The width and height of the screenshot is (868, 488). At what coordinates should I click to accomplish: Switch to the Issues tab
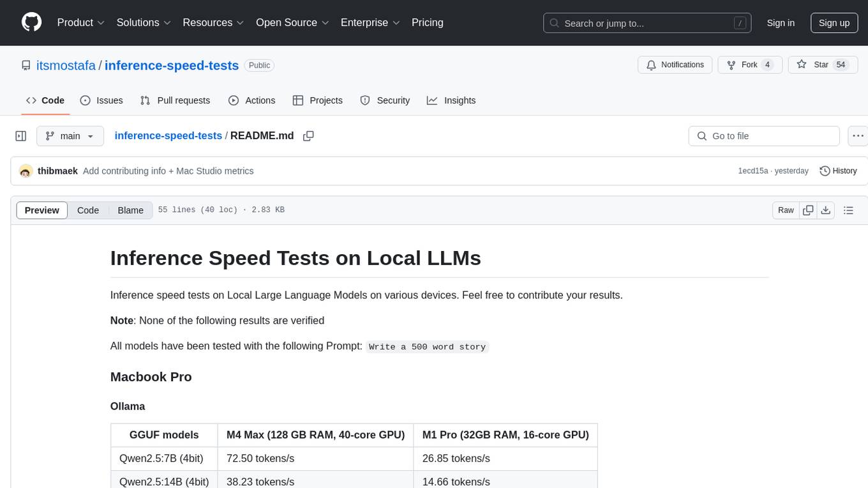point(101,100)
